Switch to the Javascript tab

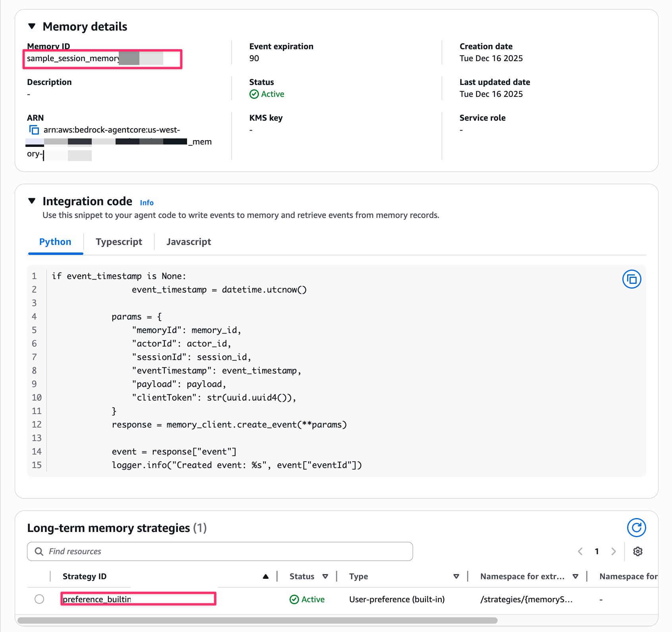189,242
